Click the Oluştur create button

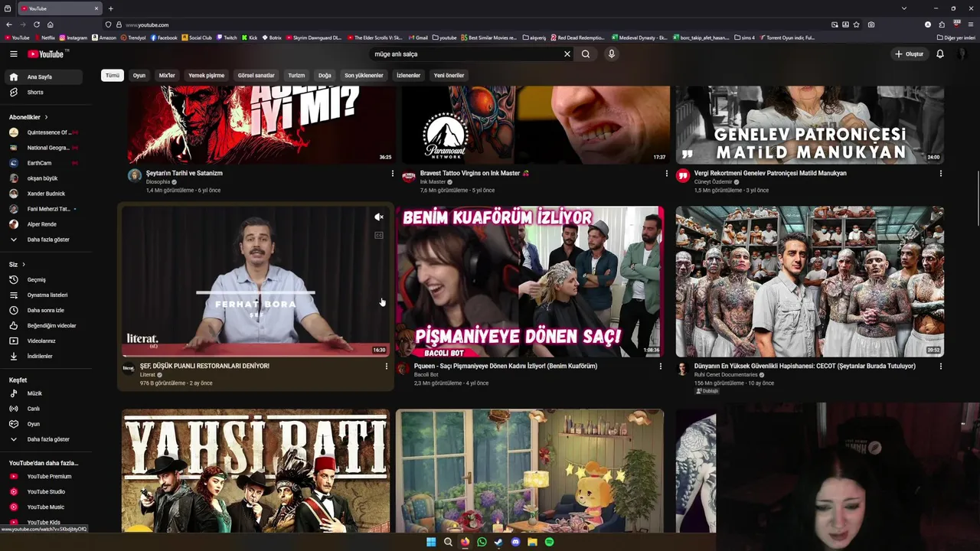pyautogui.click(x=909, y=54)
